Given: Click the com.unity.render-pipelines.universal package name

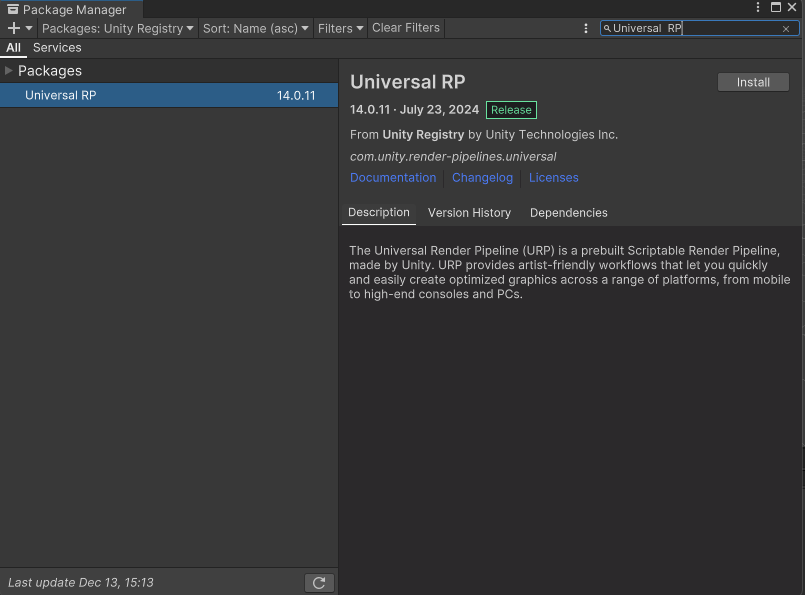Looking at the screenshot, I should (x=453, y=157).
